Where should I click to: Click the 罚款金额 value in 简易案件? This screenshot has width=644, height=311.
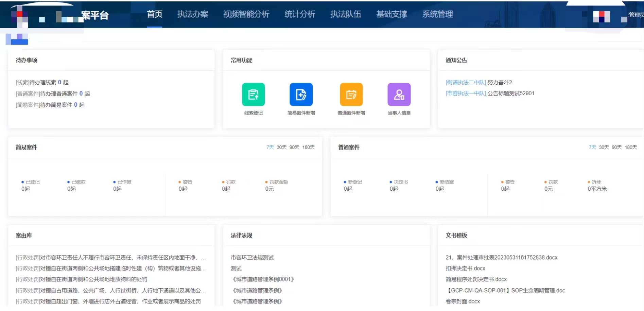[269, 189]
